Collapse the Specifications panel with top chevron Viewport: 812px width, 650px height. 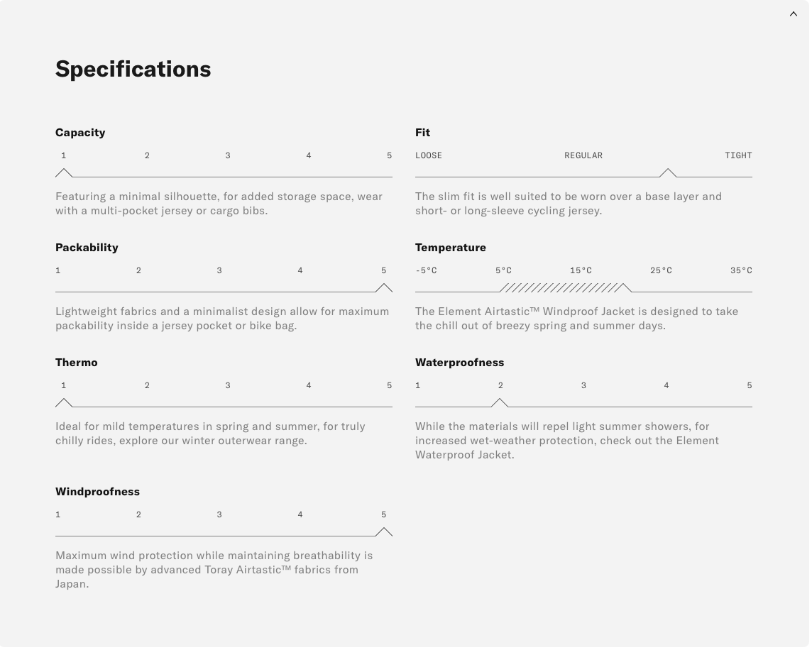[794, 14]
